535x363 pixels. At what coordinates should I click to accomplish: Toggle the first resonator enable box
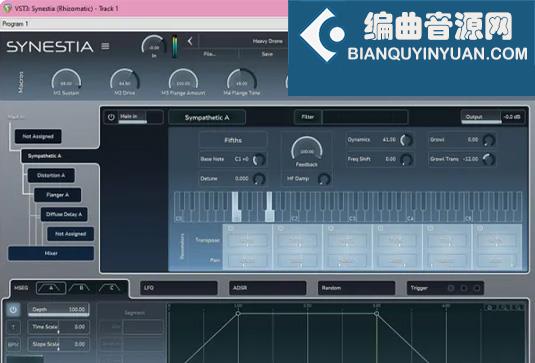[x=231, y=228]
